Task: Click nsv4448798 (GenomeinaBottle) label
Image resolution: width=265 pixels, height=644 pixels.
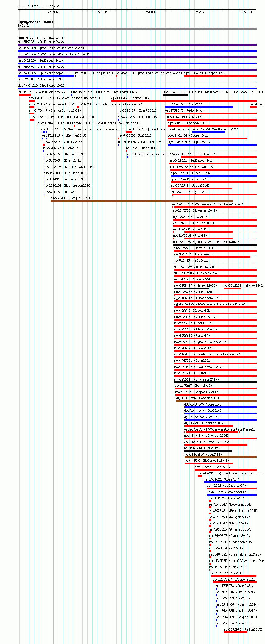Action: click(x=68, y=167)
